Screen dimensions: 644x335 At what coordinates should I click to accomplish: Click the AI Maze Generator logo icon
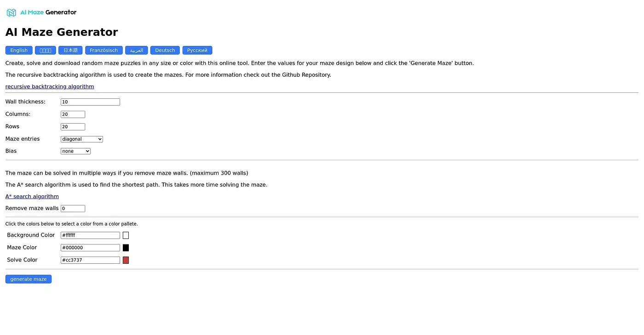[x=11, y=12]
